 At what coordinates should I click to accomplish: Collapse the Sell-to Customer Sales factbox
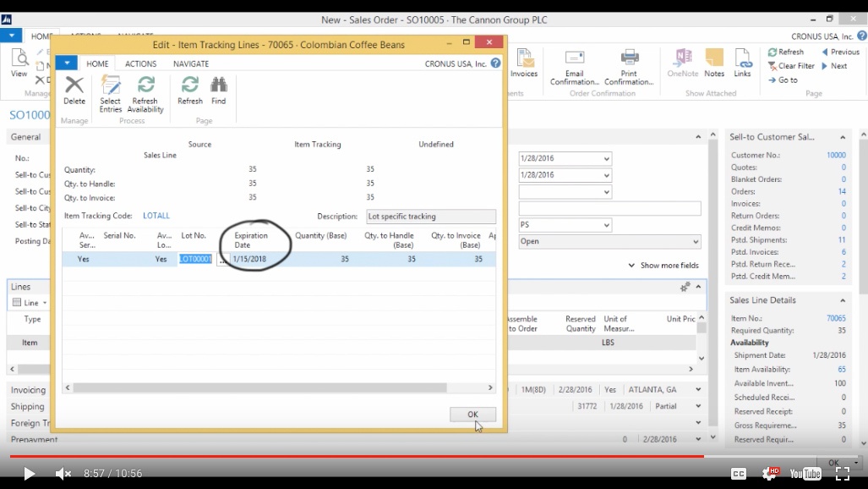coord(843,137)
